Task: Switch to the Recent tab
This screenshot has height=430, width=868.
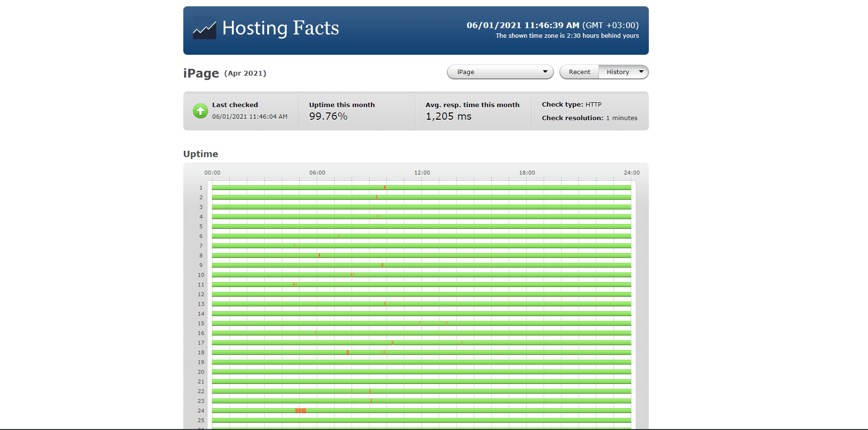Action: pyautogui.click(x=579, y=72)
